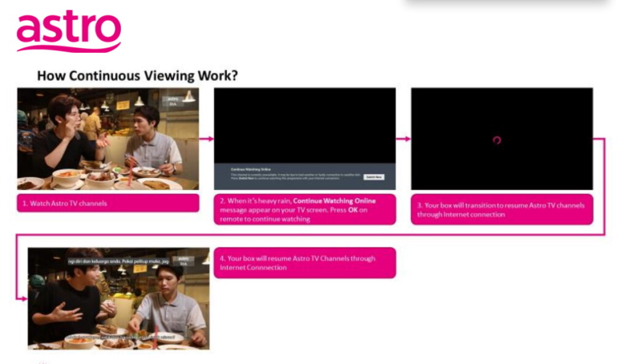
Task: Click the pink connector line right of step 3
Action: 604,184
